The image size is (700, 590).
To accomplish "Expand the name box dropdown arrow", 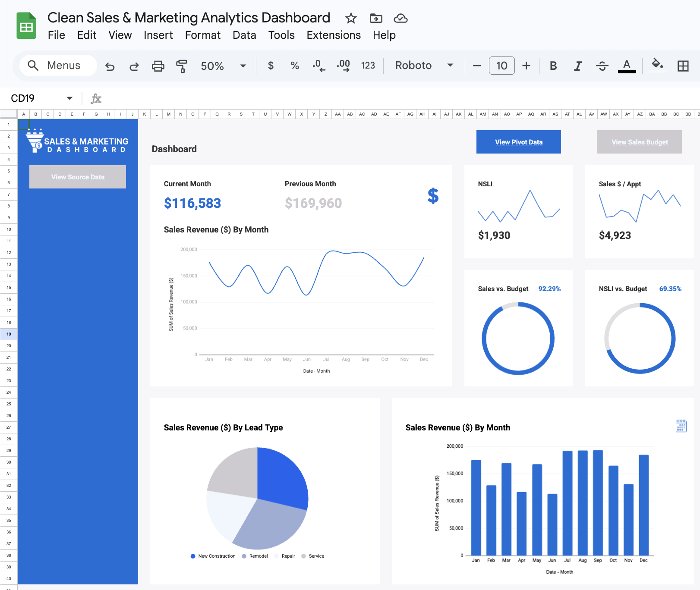I will pos(69,98).
